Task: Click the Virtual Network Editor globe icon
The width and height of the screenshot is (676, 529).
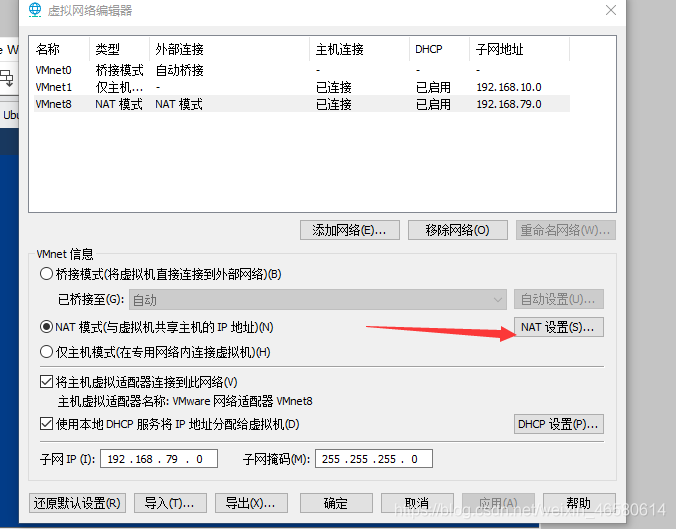Action: click(34, 9)
